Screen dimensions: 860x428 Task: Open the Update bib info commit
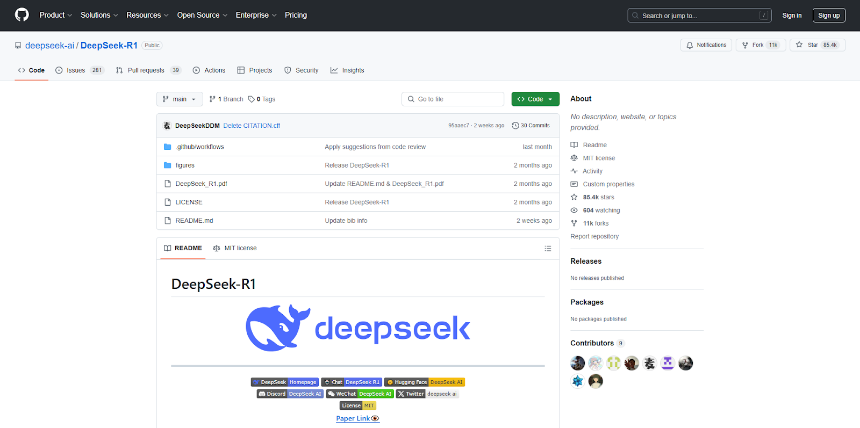pos(346,221)
